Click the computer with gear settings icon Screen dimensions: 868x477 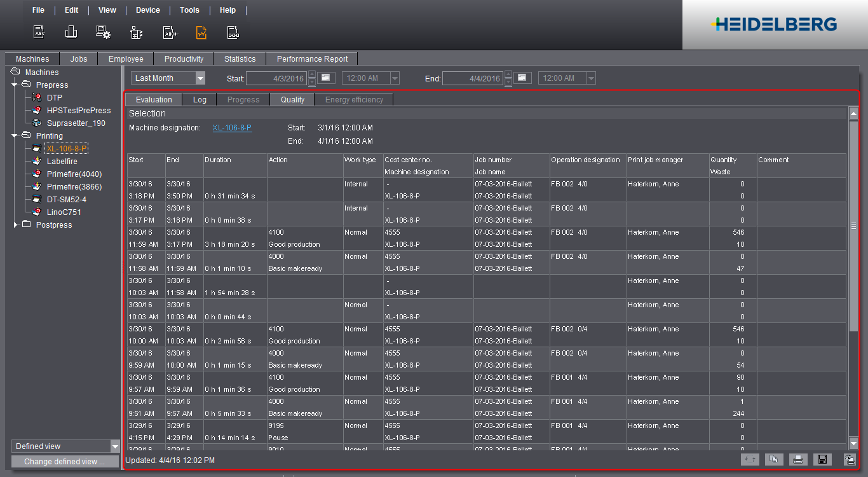coord(103,32)
